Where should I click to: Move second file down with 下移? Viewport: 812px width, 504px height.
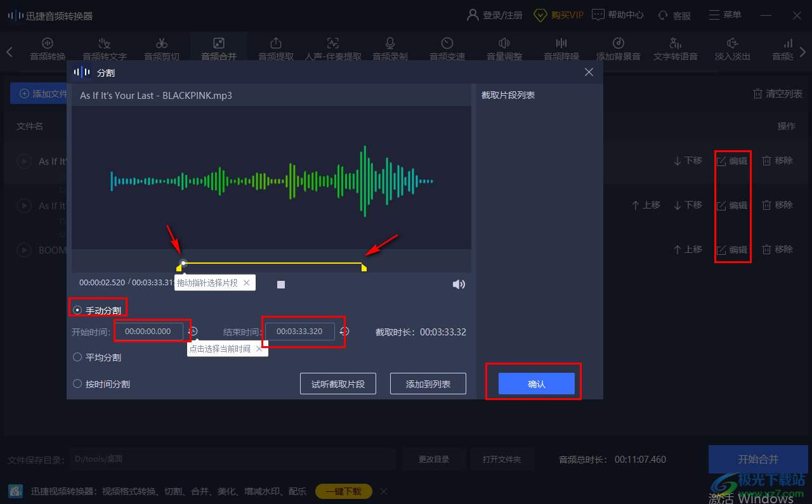pyautogui.click(x=688, y=205)
